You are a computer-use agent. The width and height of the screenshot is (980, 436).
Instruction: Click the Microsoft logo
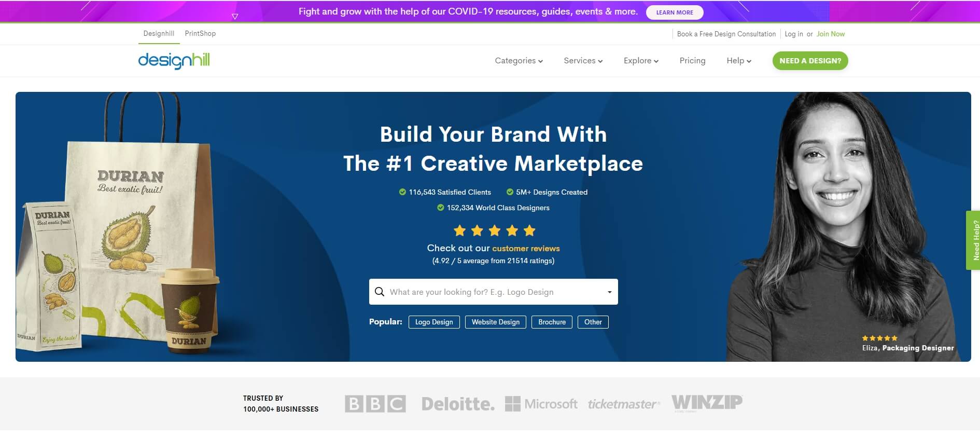[541, 404]
